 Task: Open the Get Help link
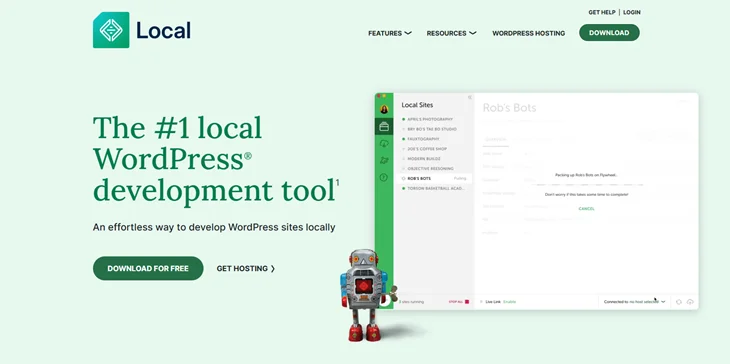tap(602, 12)
